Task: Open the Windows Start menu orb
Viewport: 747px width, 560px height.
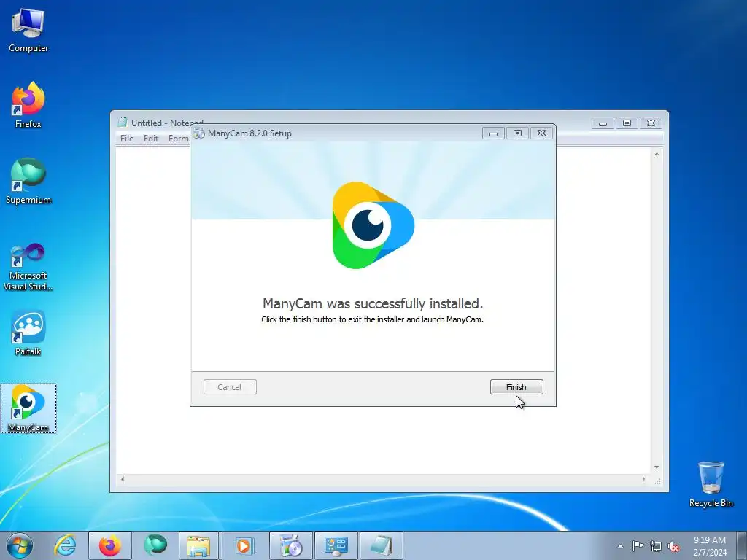Action: click(x=20, y=545)
